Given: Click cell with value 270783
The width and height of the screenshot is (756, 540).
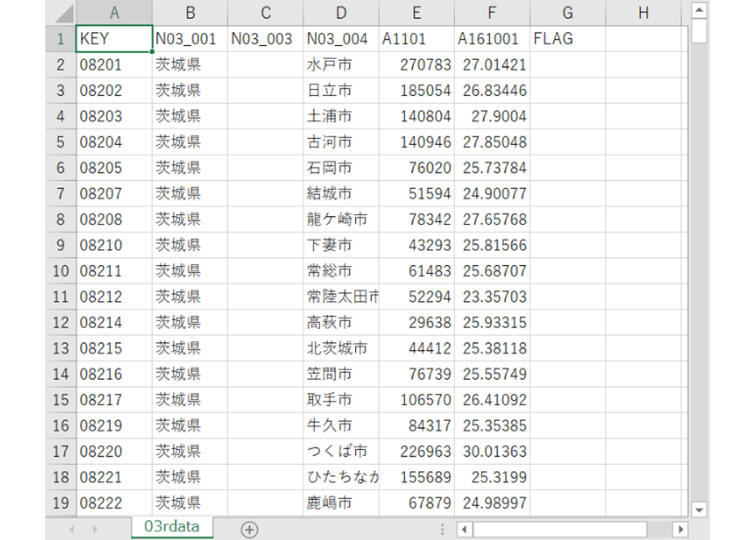Looking at the screenshot, I should pyautogui.click(x=416, y=65).
